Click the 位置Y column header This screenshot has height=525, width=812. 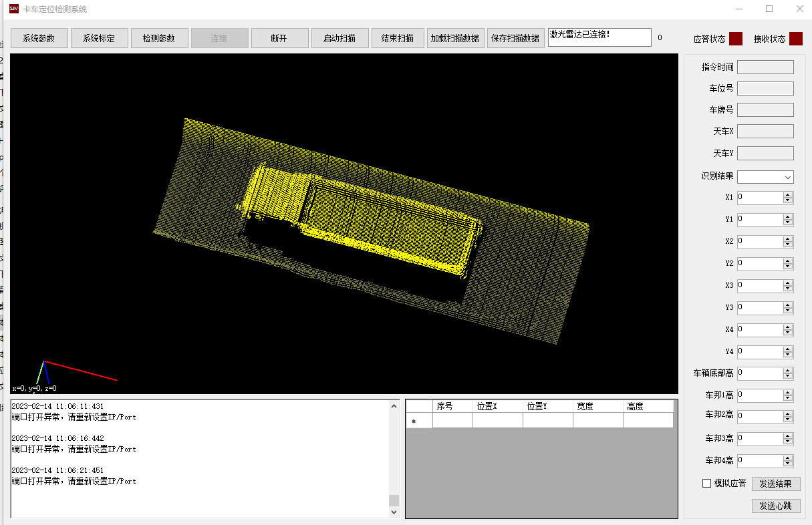(x=548, y=406)
